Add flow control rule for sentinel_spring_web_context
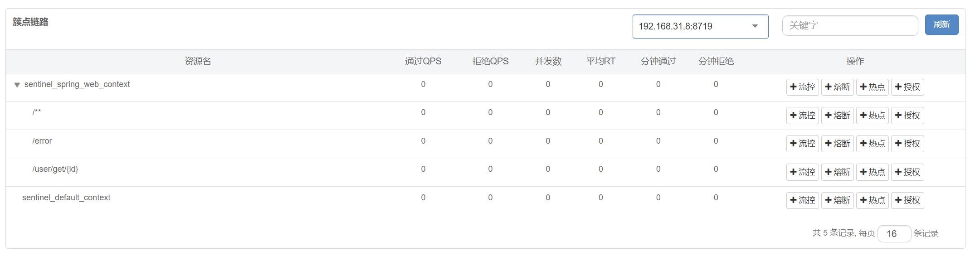980x261 pixels. point(802,87)
